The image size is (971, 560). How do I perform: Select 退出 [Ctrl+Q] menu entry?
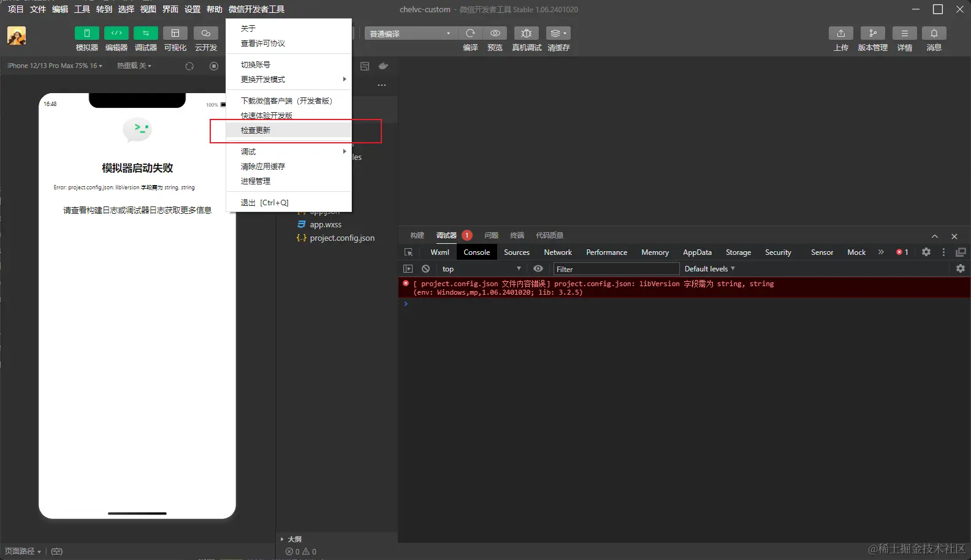pos(289,203)
